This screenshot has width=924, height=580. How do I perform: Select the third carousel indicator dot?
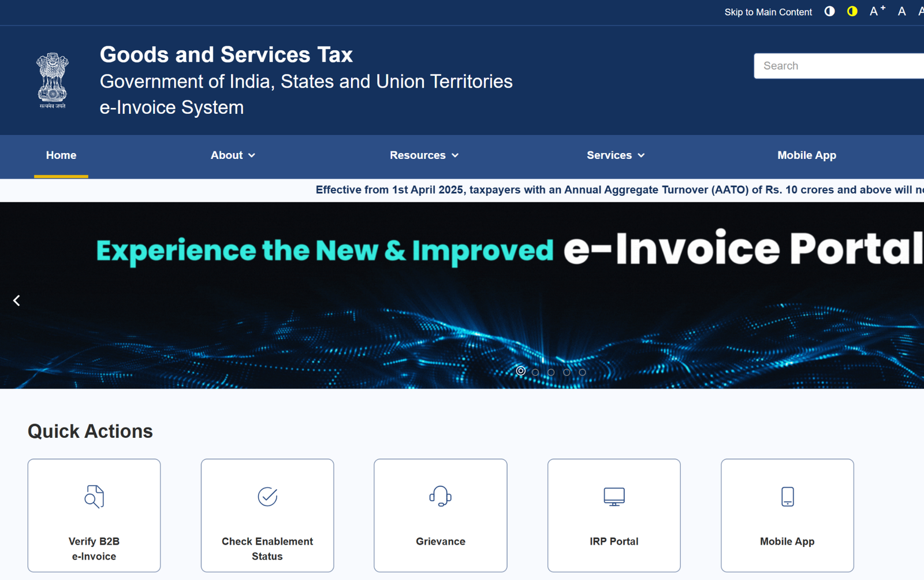551,373
